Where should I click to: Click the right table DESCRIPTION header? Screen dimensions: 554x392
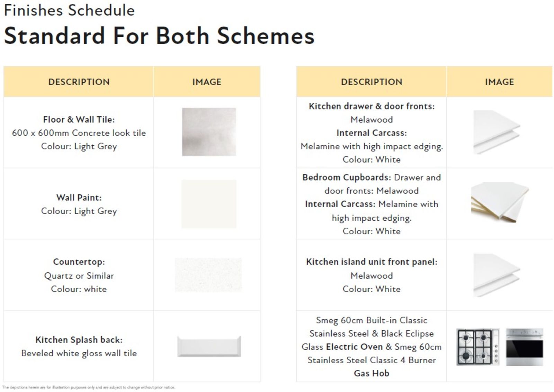372,82
